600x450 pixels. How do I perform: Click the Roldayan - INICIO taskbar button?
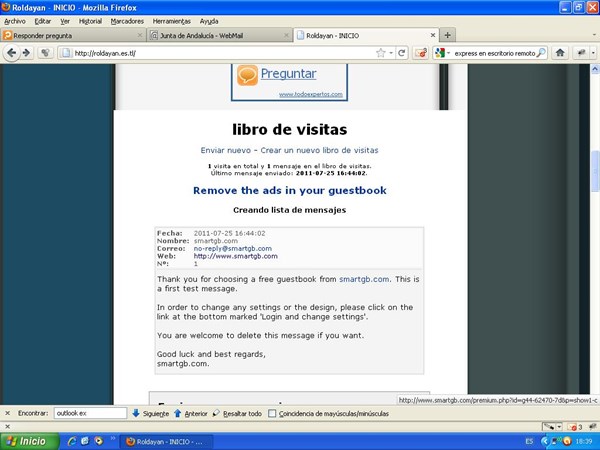pyautogui.click(x=168, y=442)
